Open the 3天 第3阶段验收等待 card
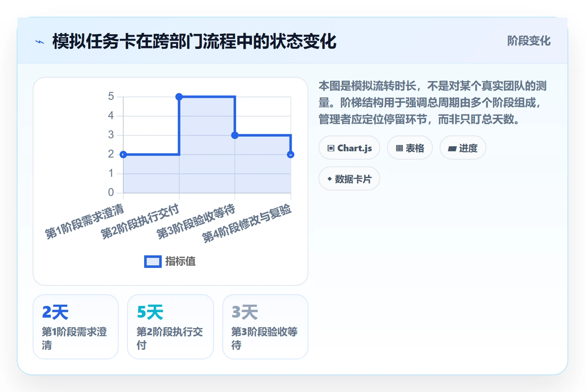Screen dimensions: 585x392 [265, 327]
